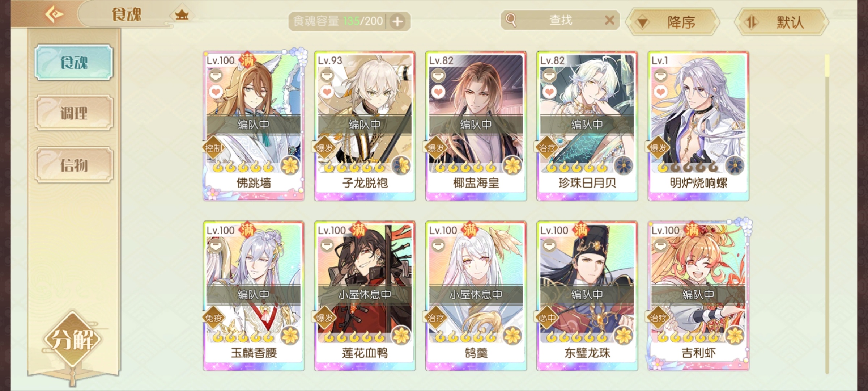
Task: Click the magnifier search icon
Action: (511, 20)
